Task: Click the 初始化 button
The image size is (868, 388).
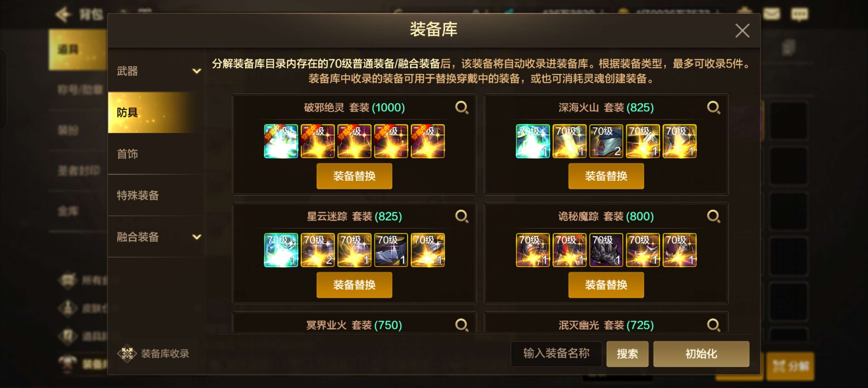Action: coord(701,354)
